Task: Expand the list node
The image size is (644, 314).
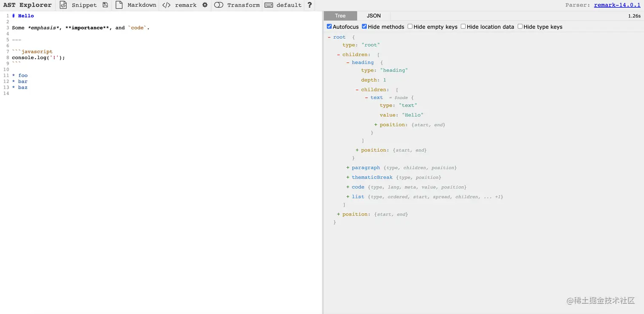Action: point(348,197)
